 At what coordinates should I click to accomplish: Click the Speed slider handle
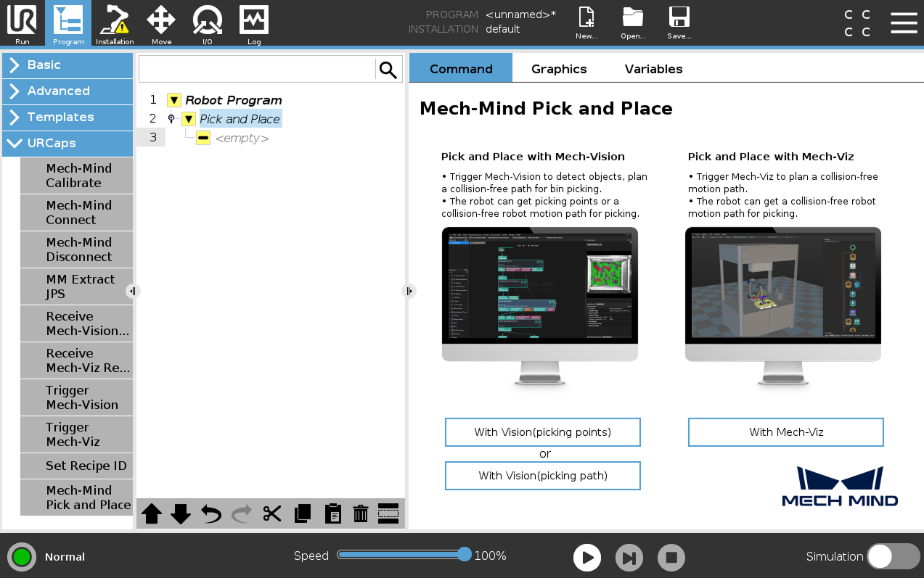(465, 555)
